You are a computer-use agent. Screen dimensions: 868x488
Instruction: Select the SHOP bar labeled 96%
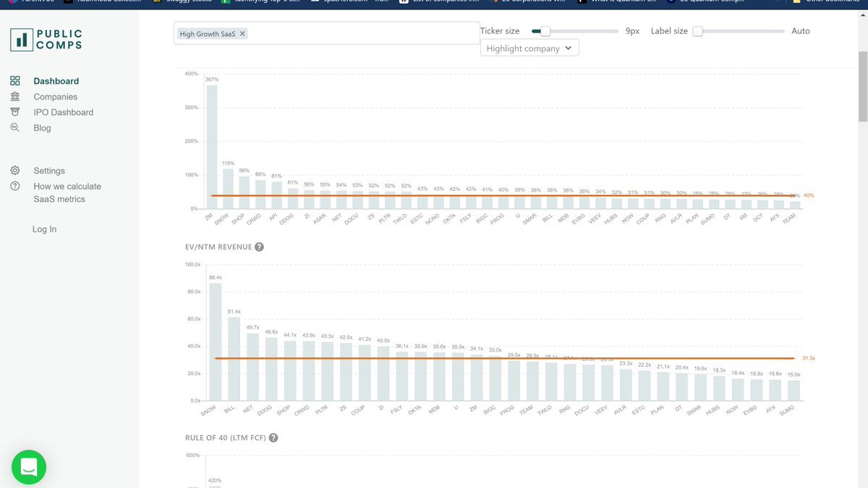244,192
